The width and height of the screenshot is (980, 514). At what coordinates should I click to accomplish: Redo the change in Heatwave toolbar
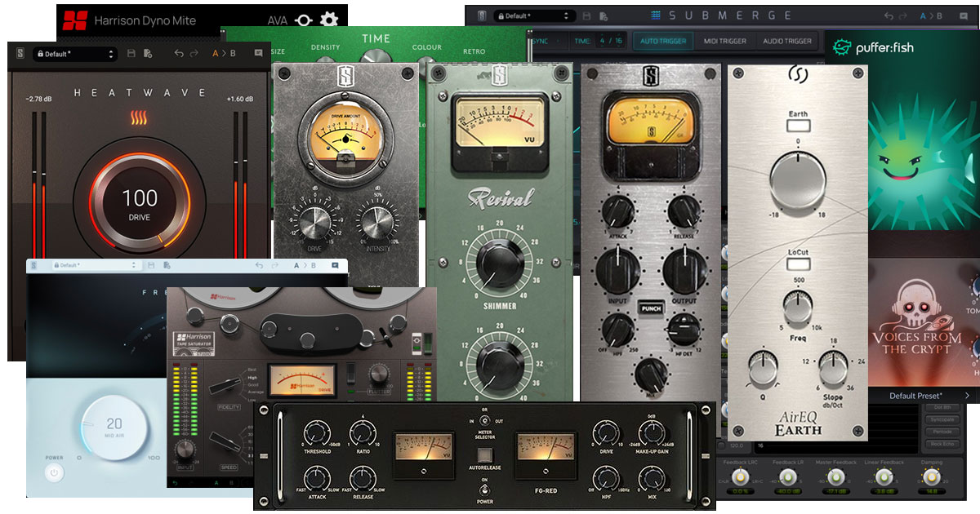pos(194,54)
